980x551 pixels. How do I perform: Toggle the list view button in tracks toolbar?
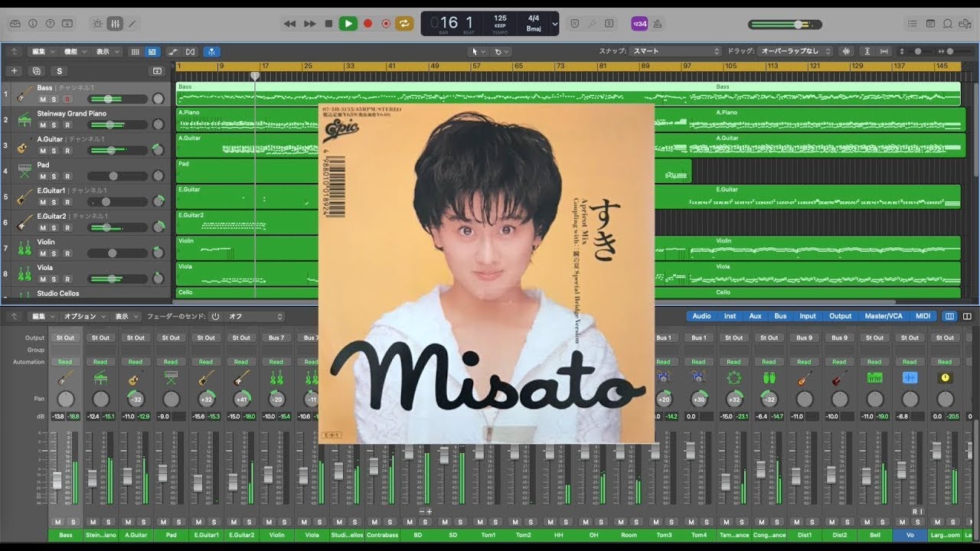pyautogui.click(x=152, y=51)
